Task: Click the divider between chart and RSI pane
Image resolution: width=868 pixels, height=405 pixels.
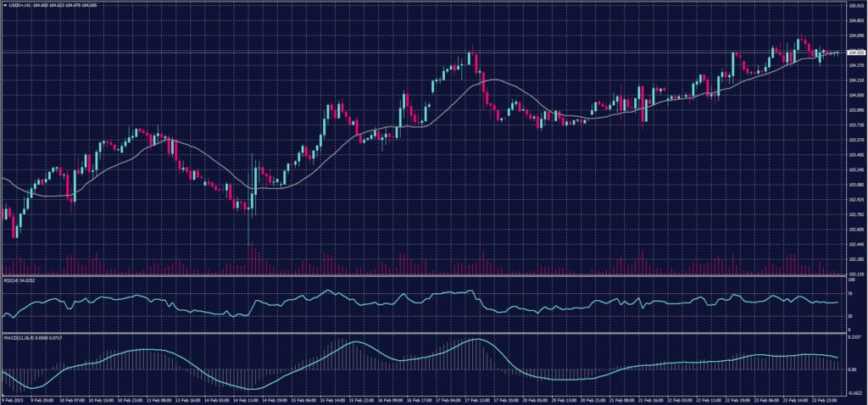Action: (424, 276)
